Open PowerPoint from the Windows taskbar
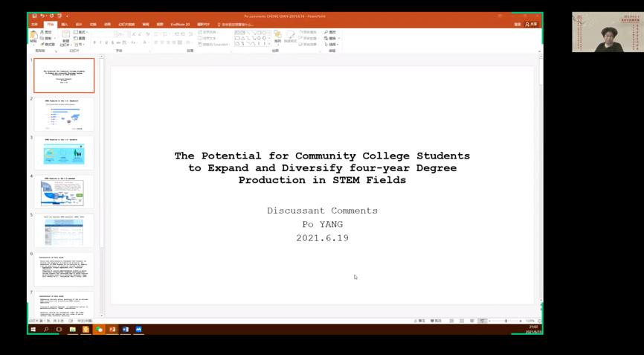Screen dimensions: 644x355 click(112, 329)
